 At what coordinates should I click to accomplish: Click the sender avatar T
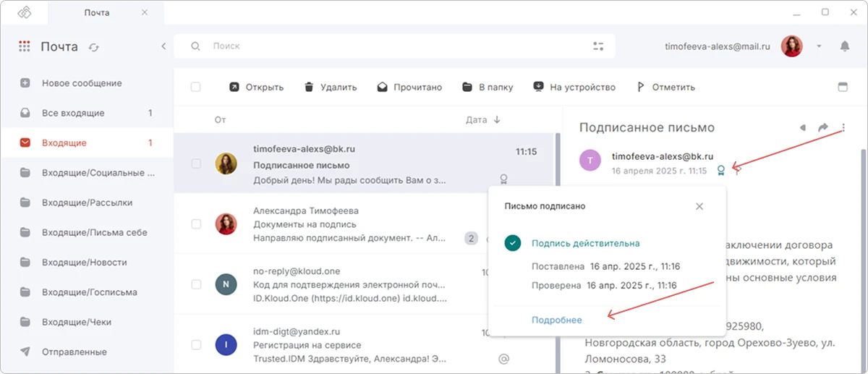(590, 161)
